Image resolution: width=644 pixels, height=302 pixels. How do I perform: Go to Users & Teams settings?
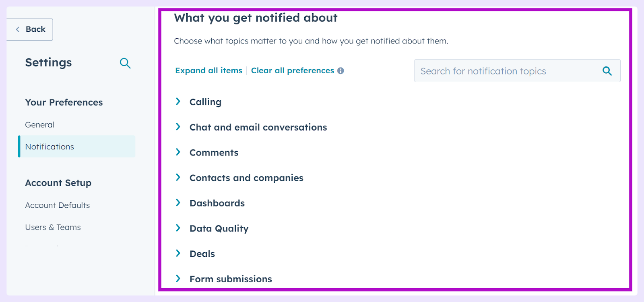click(x=53, y=228)
